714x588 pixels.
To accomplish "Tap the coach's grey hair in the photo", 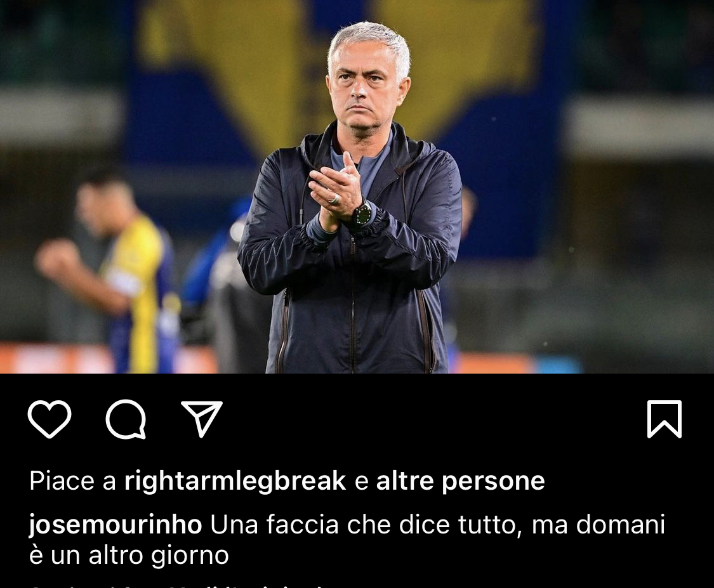I will [x=369, y=41].
